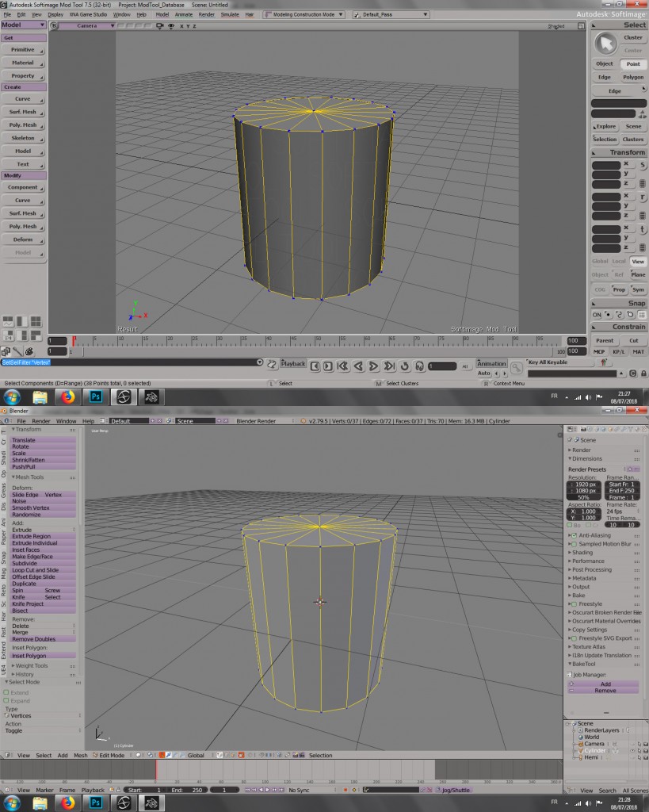The image size is (649, 812).
Task: Click the eye icon in the Softimage camera viewport toolbar
Action: click(x=171, y=27)
